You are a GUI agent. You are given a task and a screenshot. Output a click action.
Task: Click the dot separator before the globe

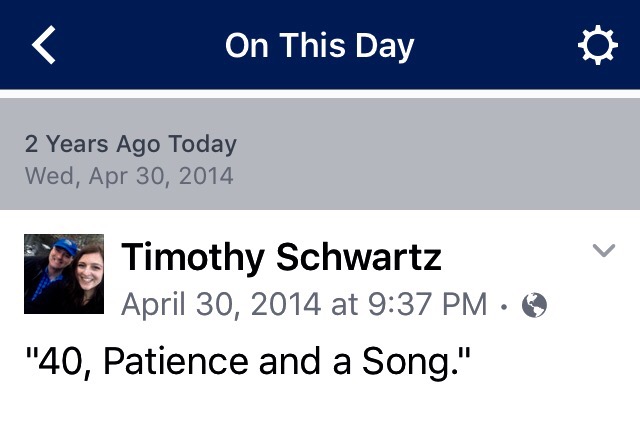click(x=504, y=305)
